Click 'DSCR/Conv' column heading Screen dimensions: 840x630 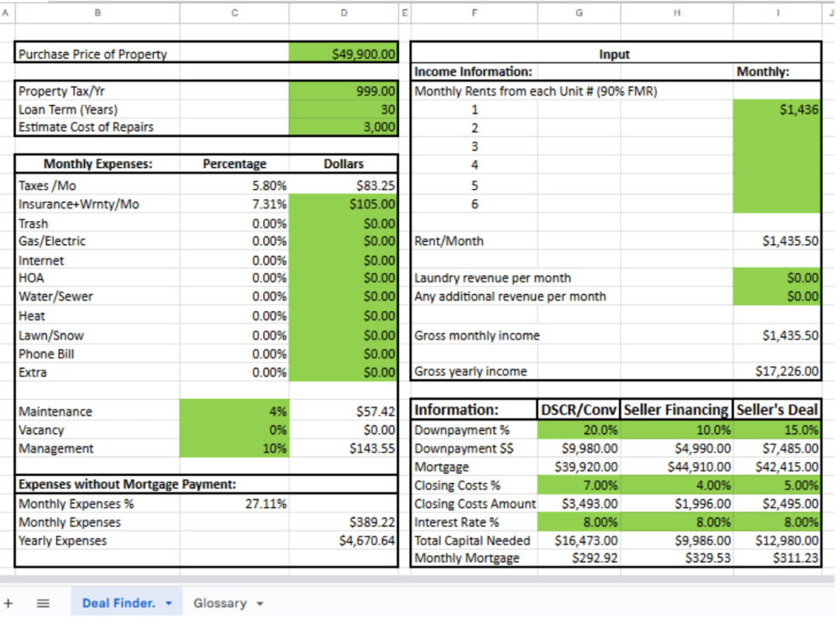coord(579,410)
